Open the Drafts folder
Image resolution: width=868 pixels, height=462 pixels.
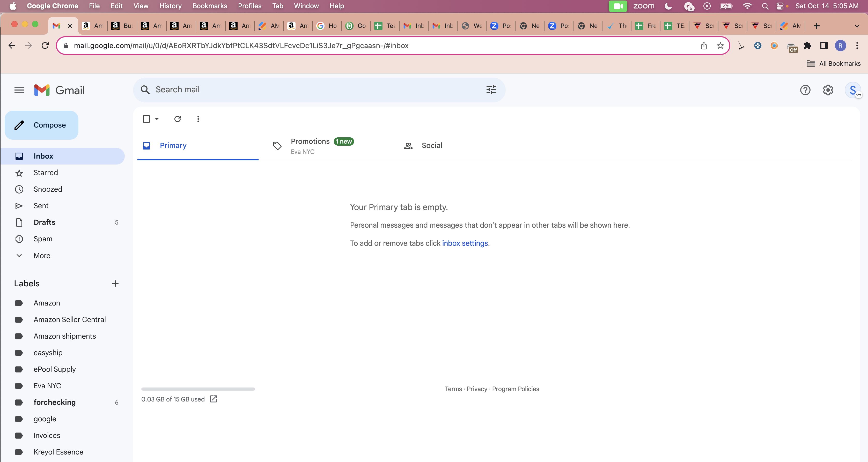pos(62,222)
